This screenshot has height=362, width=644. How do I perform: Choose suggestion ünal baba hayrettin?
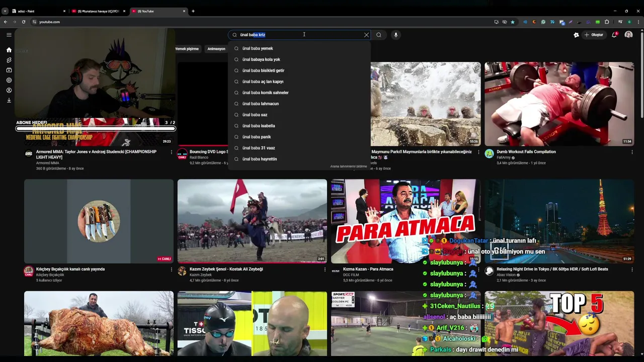[x=299, y=159]
